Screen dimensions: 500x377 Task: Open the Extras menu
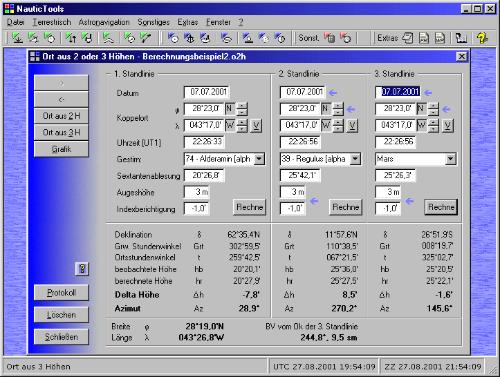click(x=188, y=22)
